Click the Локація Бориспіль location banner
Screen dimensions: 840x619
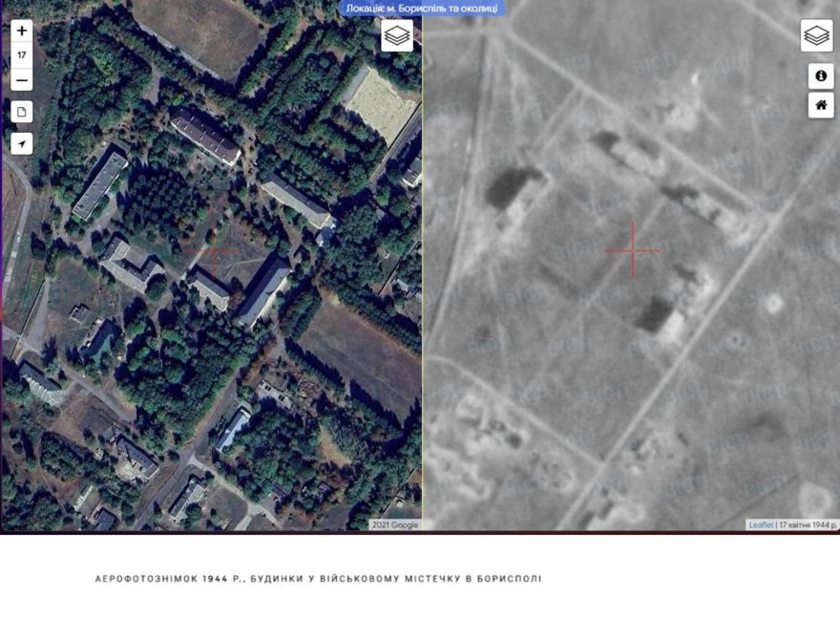pos(422,8)
